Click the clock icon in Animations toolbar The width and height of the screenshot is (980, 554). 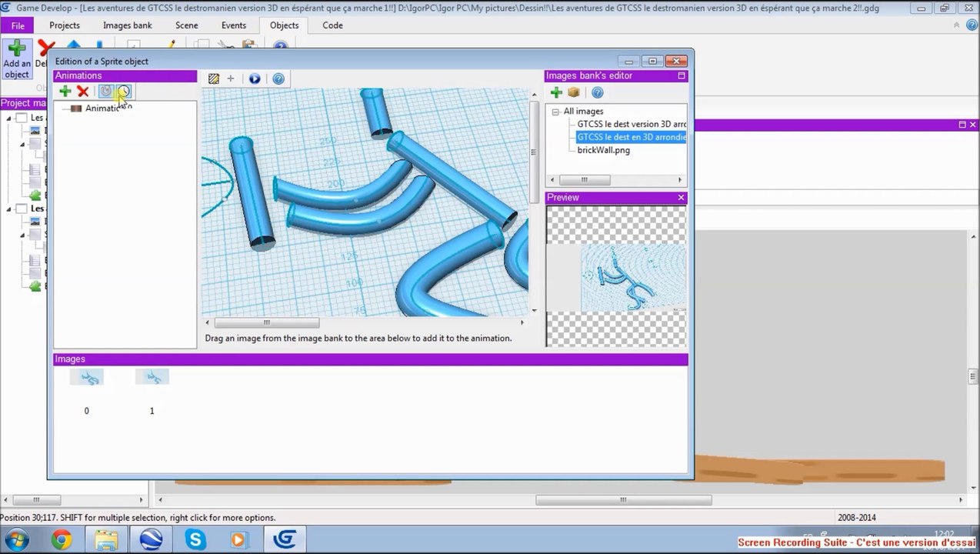[x=124, y=92]
